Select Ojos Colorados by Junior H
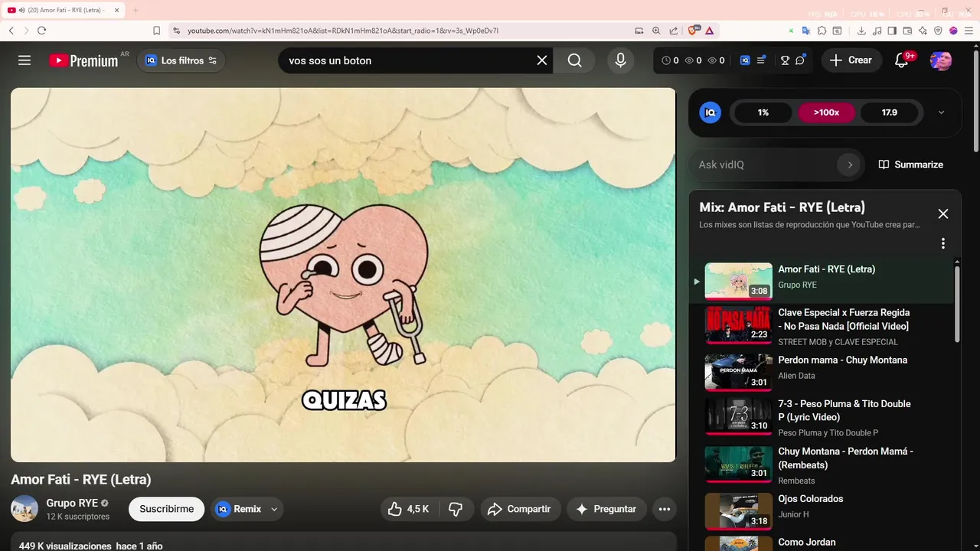The width and height of the screenshot is (980, 551). (x=823, y=510)
